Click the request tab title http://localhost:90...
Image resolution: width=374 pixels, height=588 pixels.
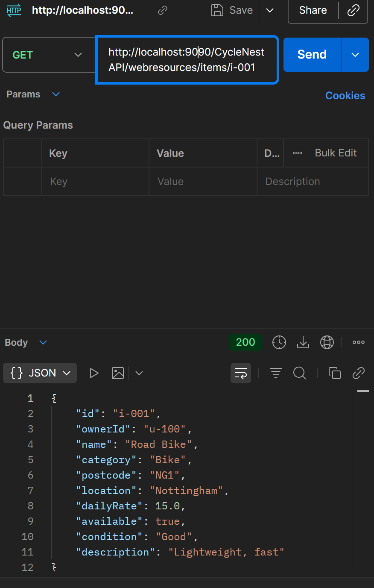(x=83, y=10)
